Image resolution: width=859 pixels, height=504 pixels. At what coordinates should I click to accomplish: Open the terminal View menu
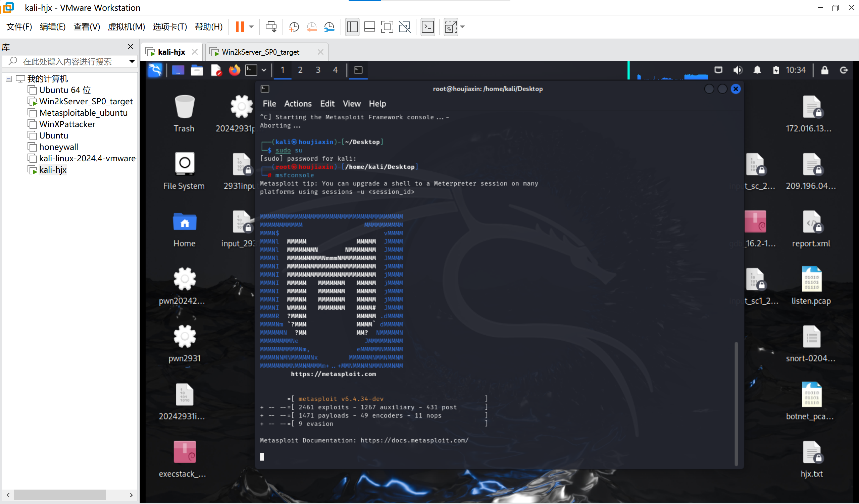tap(351, 104)
